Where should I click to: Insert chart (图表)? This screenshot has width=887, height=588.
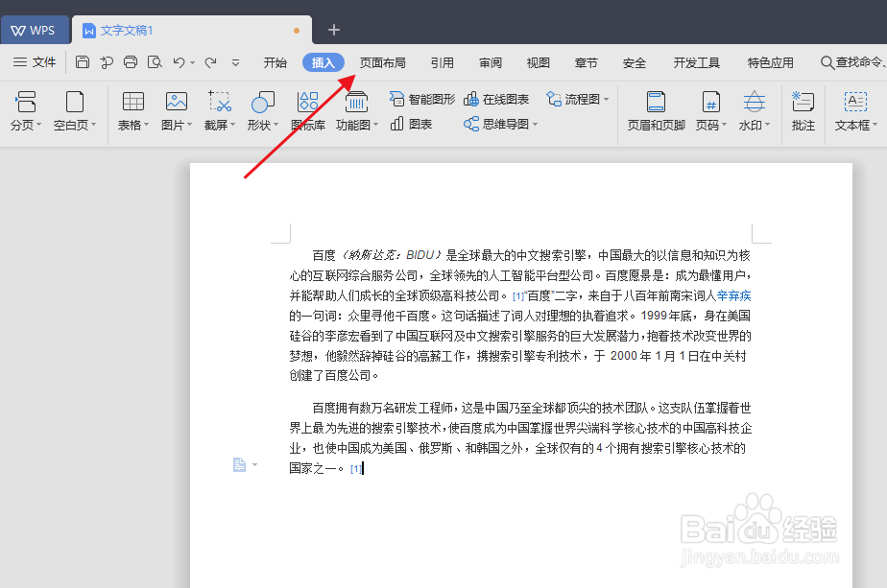tap(411, 124)
